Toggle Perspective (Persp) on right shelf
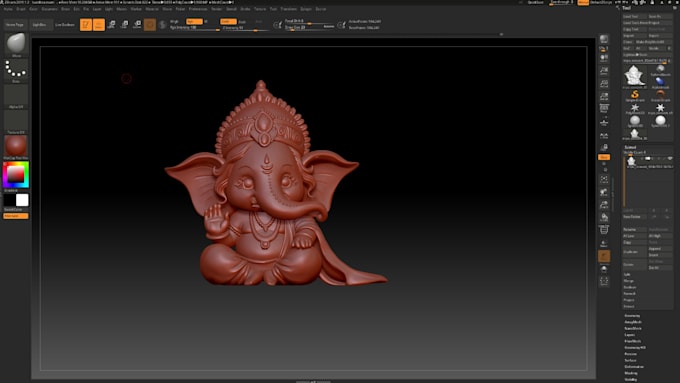This screenshot has width=680, height=383. (604, 109)
